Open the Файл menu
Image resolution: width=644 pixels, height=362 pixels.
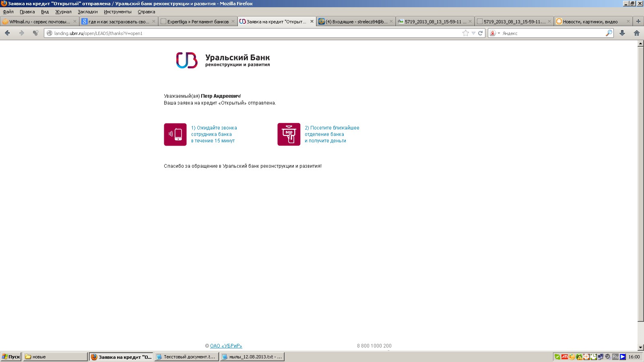pyautogui.click(x=8, y=12)
